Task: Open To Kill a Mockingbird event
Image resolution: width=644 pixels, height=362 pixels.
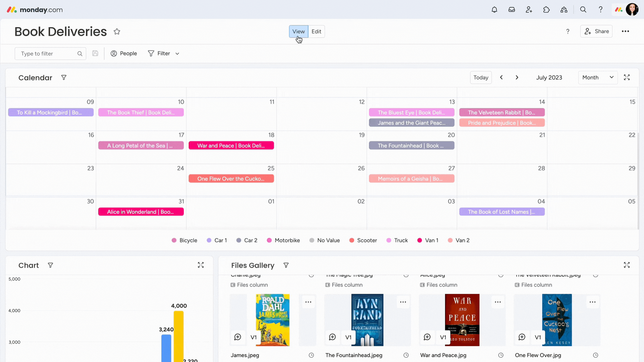Action: click(x=51, y=112)
